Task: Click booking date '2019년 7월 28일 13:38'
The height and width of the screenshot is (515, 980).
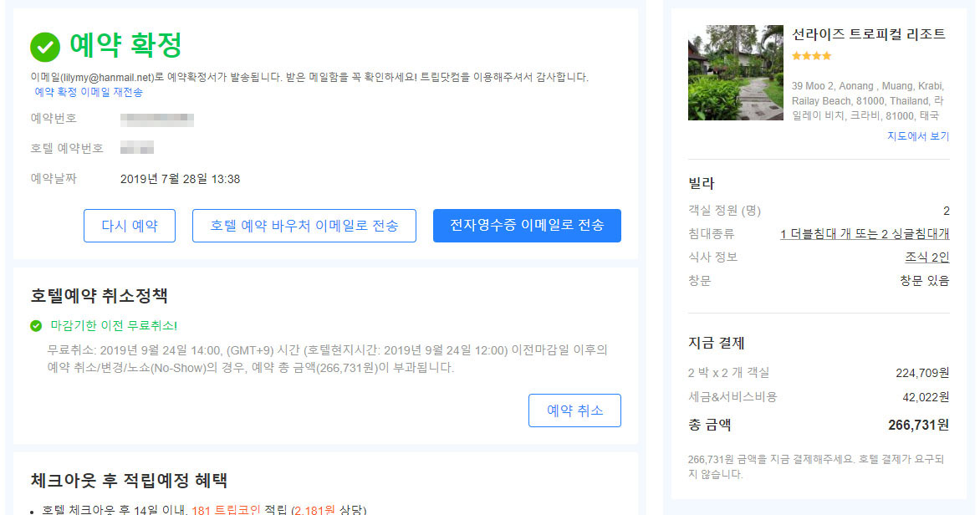Action: [x=180, y=180]
